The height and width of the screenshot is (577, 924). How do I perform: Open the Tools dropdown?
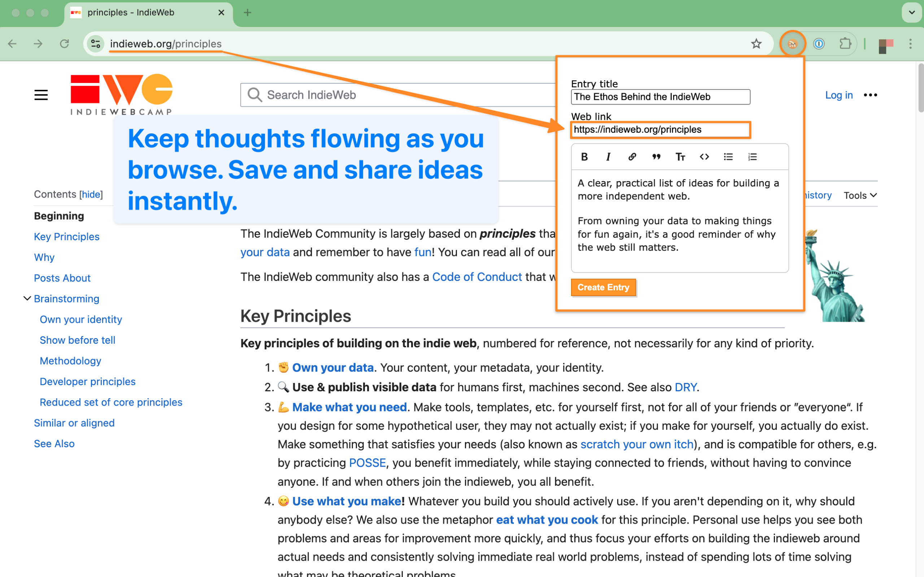860,195
